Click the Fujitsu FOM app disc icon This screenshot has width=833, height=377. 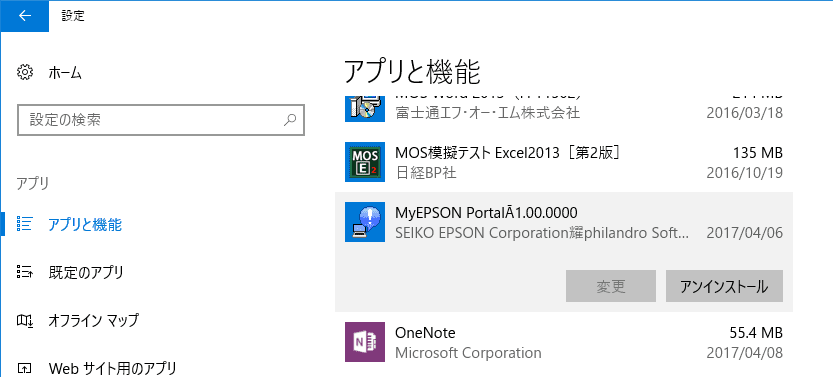[365, 108]
